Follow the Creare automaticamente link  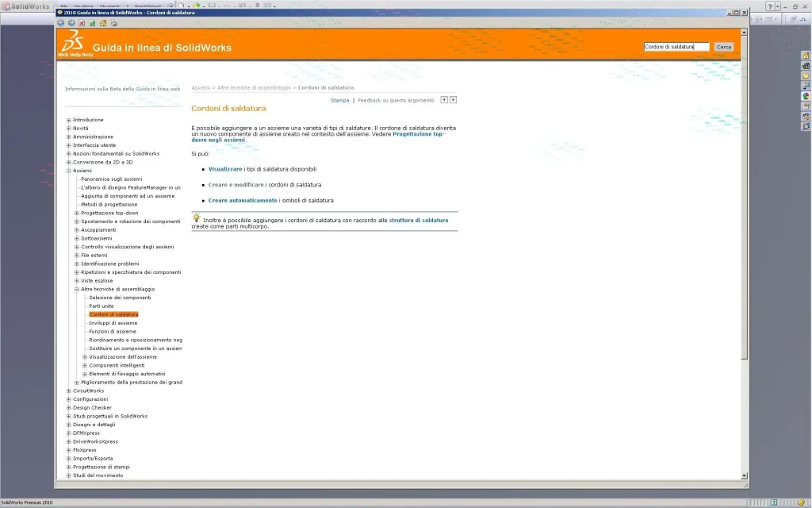tap(243, 201)
